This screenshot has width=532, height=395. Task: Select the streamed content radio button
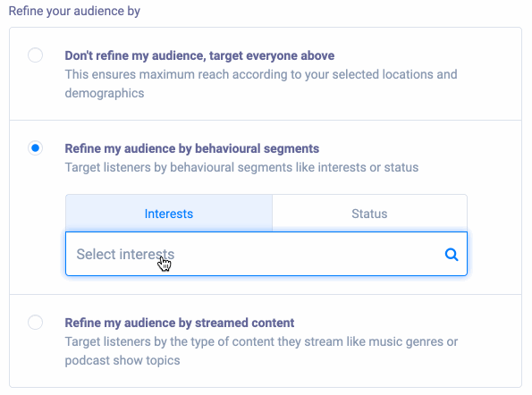35,322
